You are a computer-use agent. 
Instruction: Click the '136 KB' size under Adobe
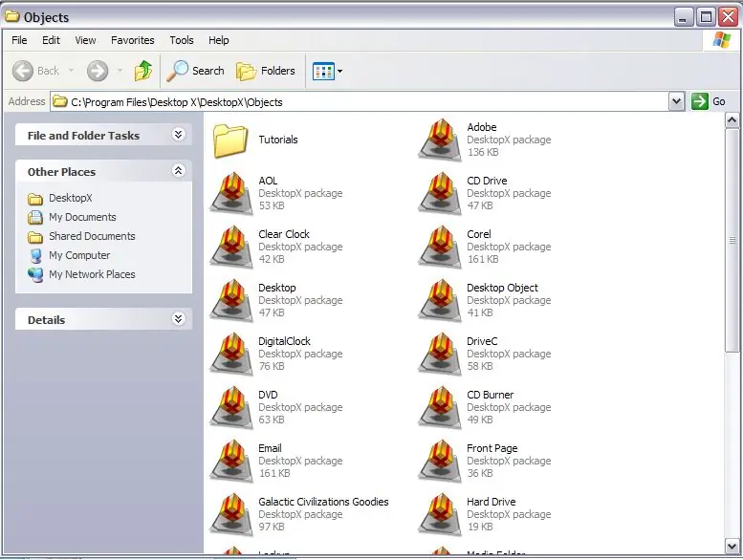483,153
